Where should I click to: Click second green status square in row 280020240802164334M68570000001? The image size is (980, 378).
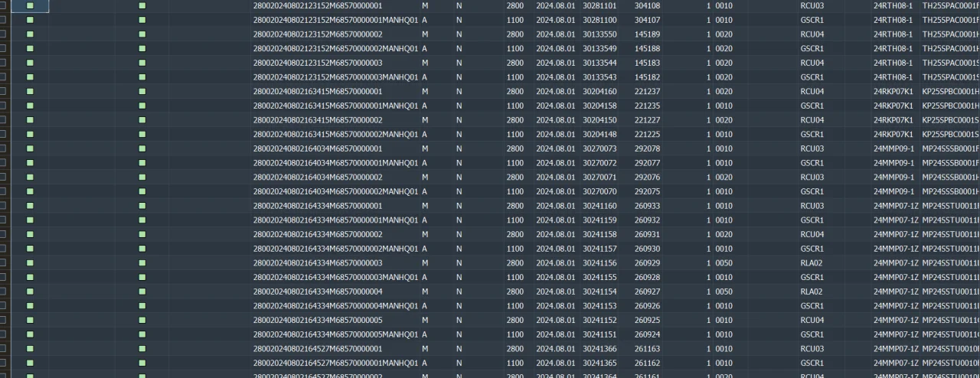142,206
